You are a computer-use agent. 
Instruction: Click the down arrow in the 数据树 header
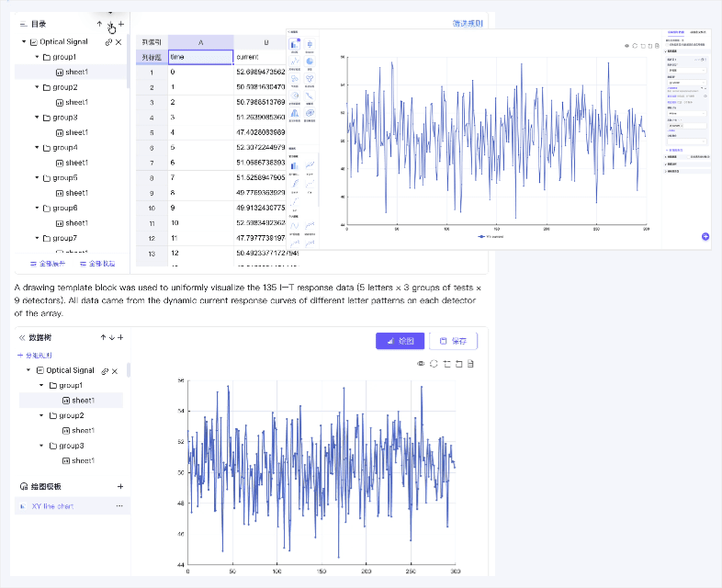tap(112, 337)
